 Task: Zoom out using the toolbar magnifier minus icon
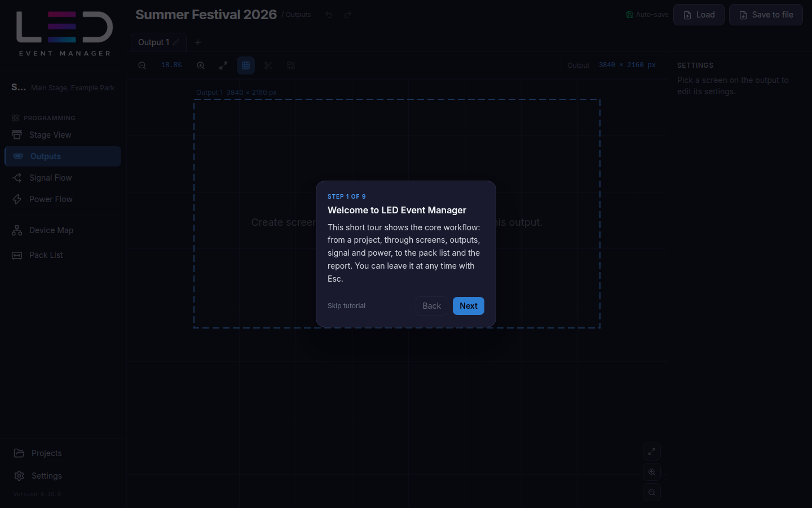click(x=142, y=65)
